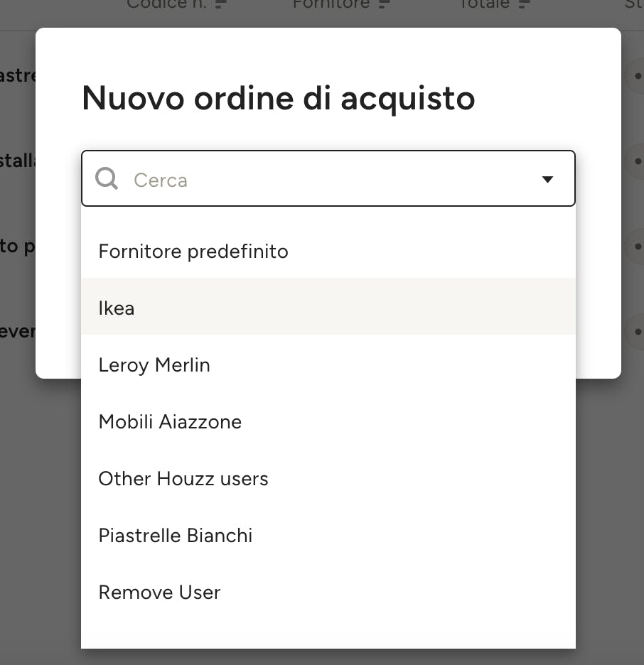Image resolution: width=644 pixels, height=665 pixels.
Task: Open options dots beside the 'to p' row
Action: pos(637,247)
